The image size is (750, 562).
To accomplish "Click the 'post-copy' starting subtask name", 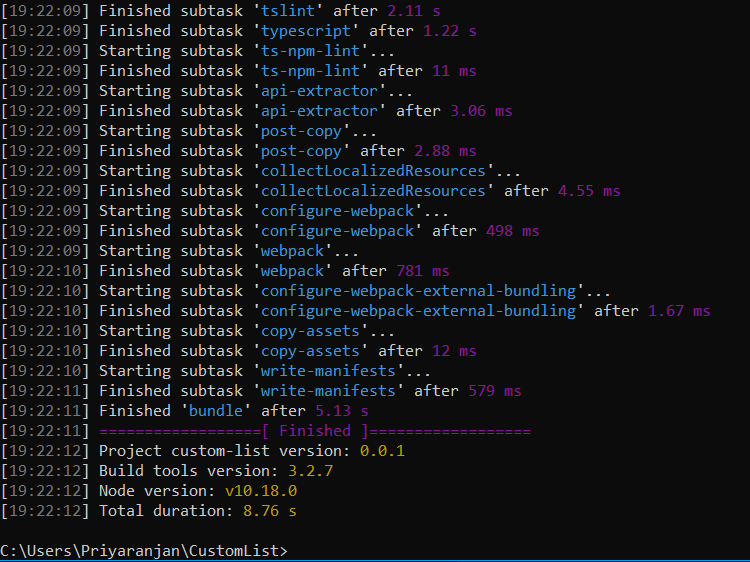I will click(x=301, y=131).
